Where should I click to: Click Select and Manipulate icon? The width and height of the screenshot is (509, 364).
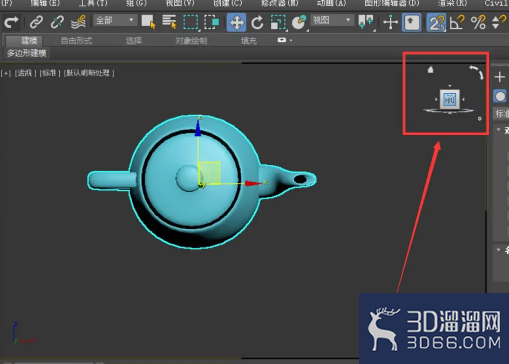(x=390, y=23)
